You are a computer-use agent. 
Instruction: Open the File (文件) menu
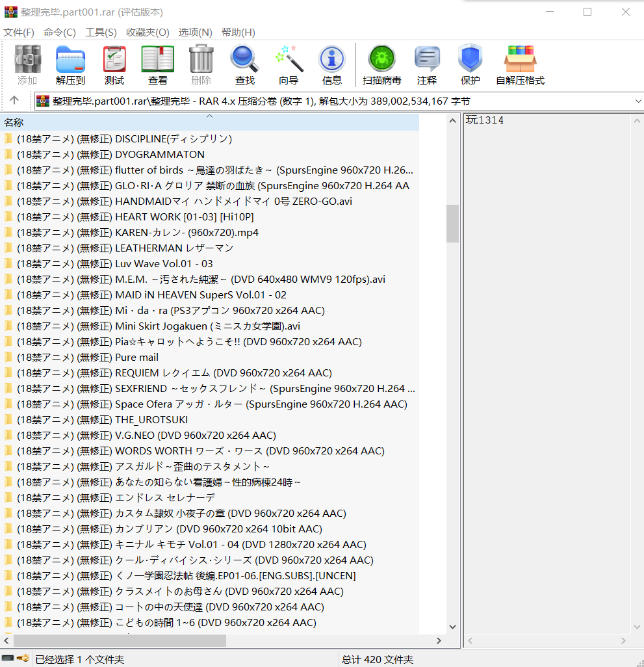(19, 33)
